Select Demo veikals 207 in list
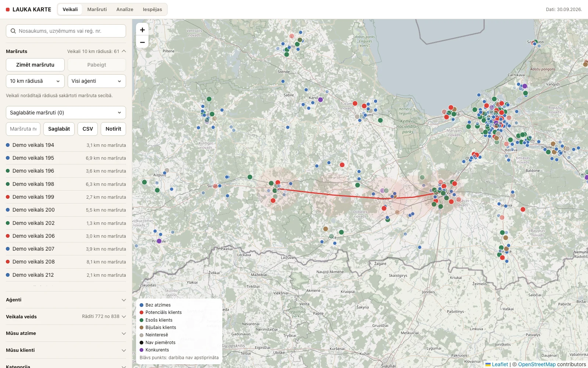This screenshot has height=368, width=588. tap(66, 249)
